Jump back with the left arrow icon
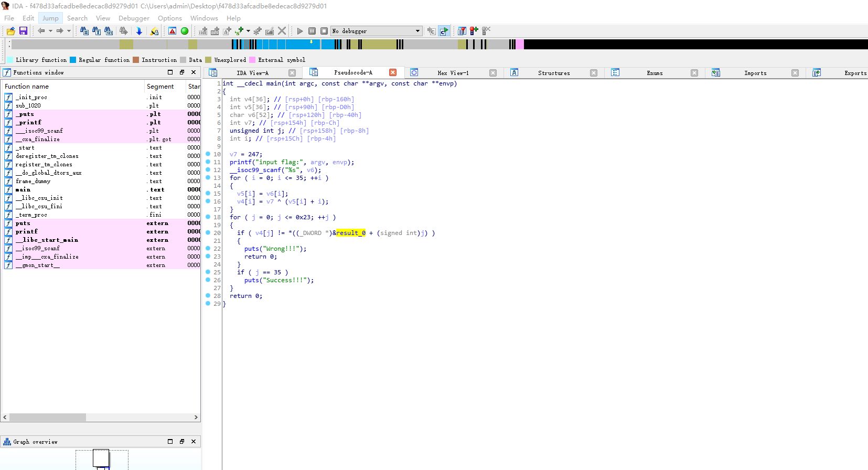The image size is (868, 470). 41,31
